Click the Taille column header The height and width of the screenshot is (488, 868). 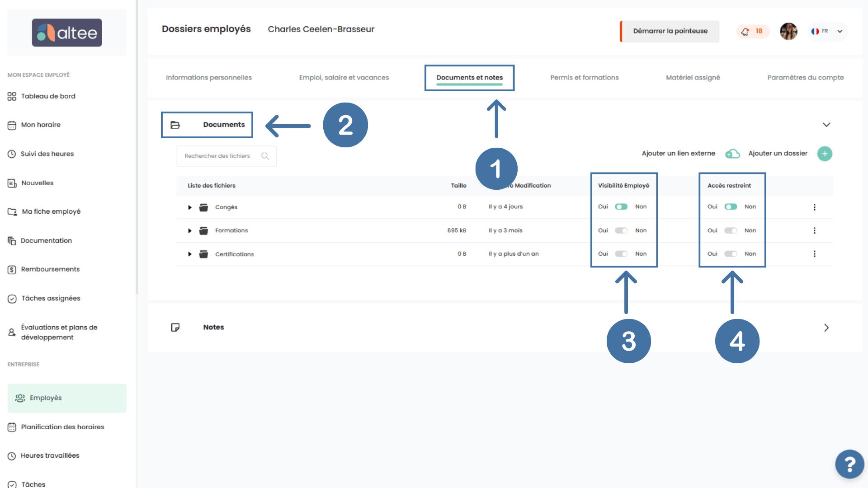pyautogui.click(x=458, y=186)
